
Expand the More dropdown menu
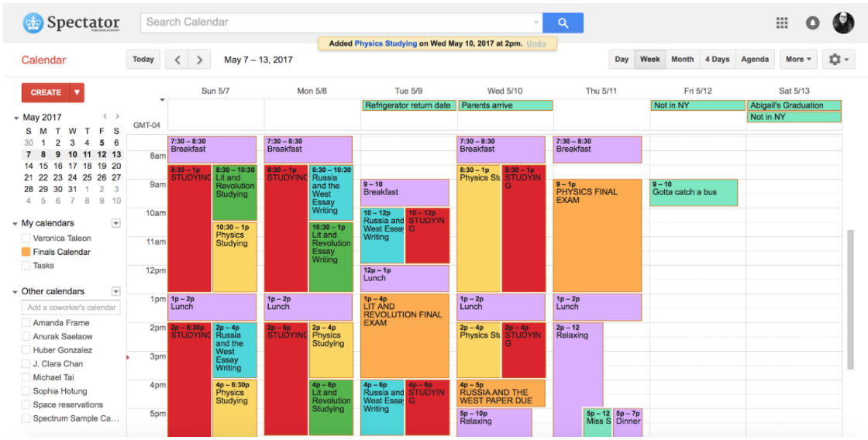click(798, 60)
